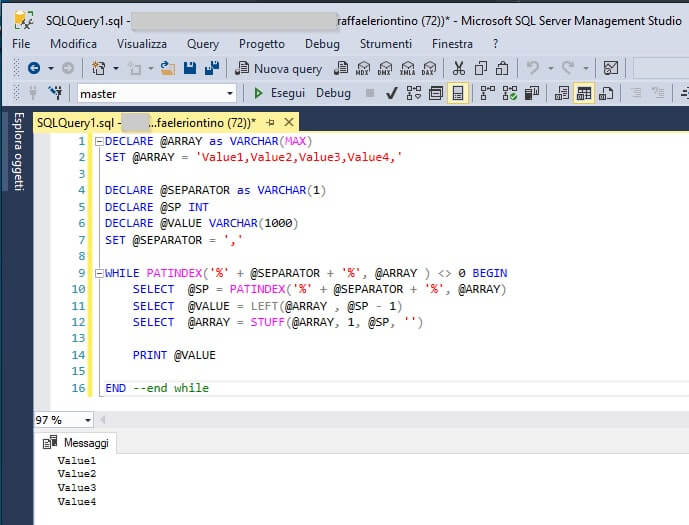
Task: Click the Messaggi tab icon
Action: point(50,442)
